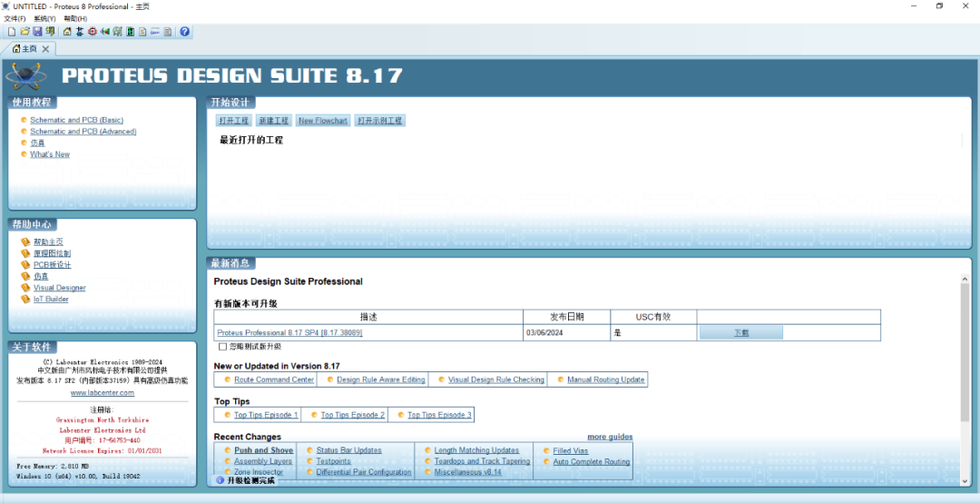Click the Open Project folder icon

point(24,32)
